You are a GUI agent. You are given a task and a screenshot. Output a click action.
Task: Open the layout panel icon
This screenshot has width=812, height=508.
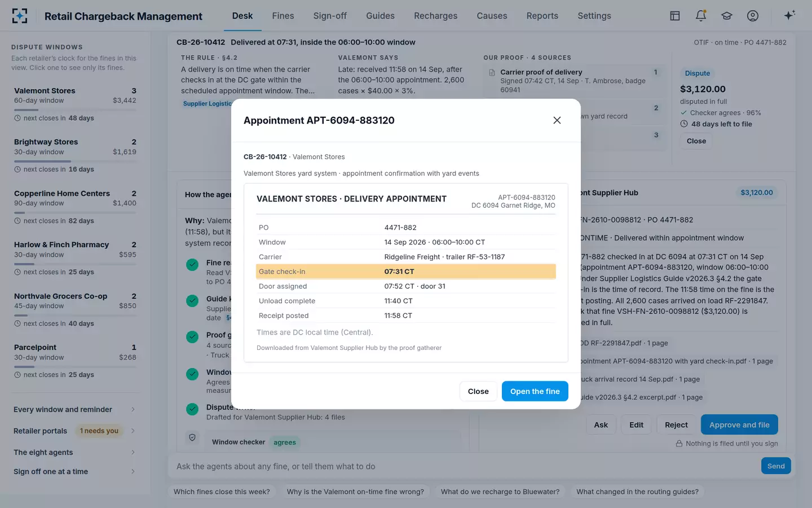coord(675,16)
